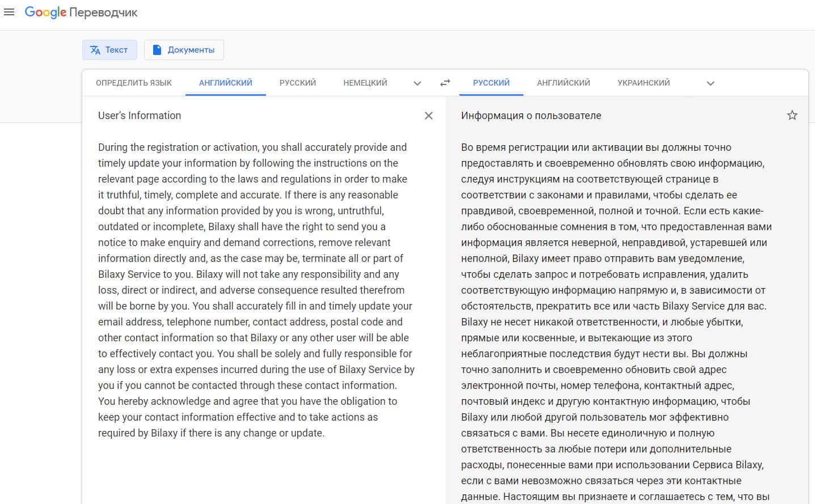Clear the source text

click(429, 116)
